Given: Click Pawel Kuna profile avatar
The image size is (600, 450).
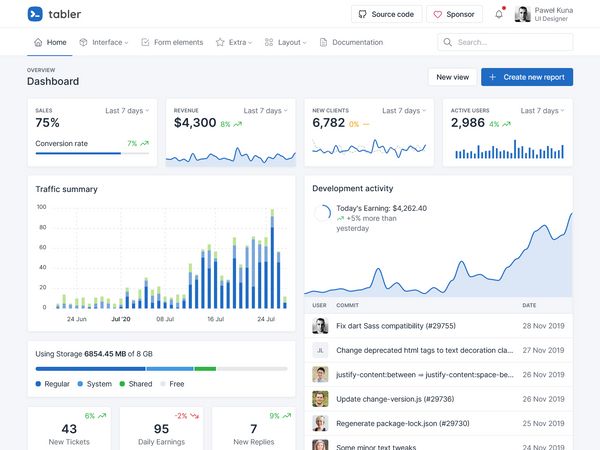Looking at the screenshot, I should point(522,15).
